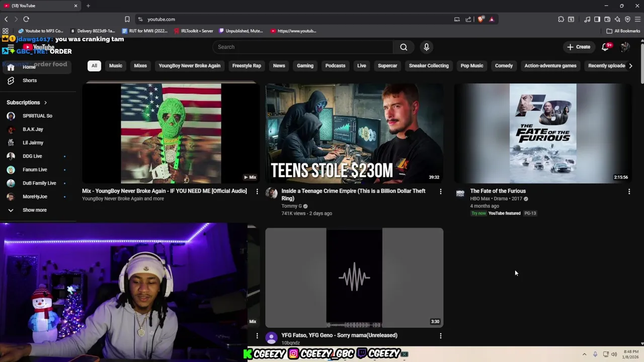
Task: Open the IRLToolkit Server bookmark
Action: (194, 31)
